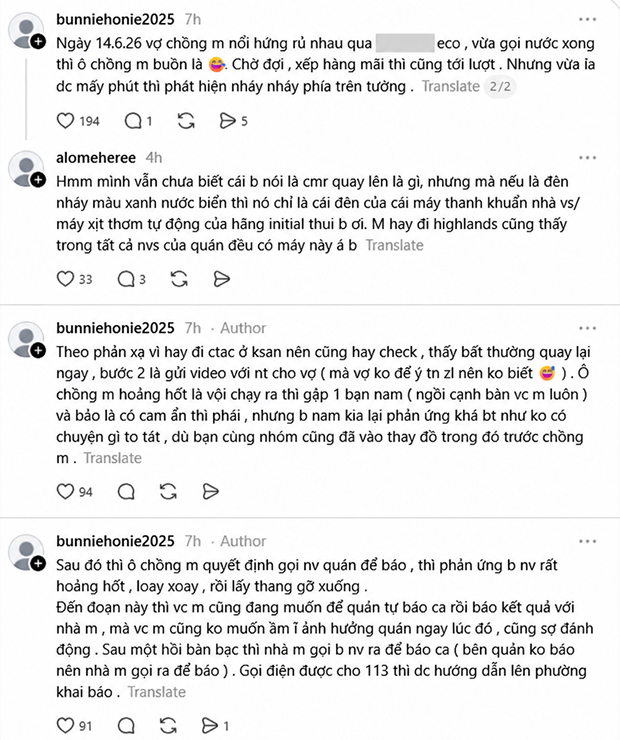Translate the first bunniehonie2025 post
The height and width of the screenshot is (740, 620).
click(451, 86)
